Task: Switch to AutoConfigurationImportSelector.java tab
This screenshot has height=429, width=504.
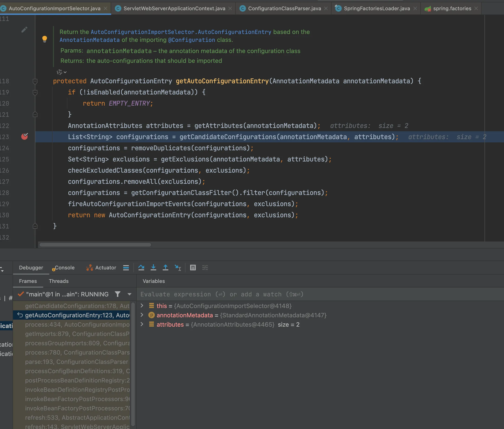Action: click(55, 9)
